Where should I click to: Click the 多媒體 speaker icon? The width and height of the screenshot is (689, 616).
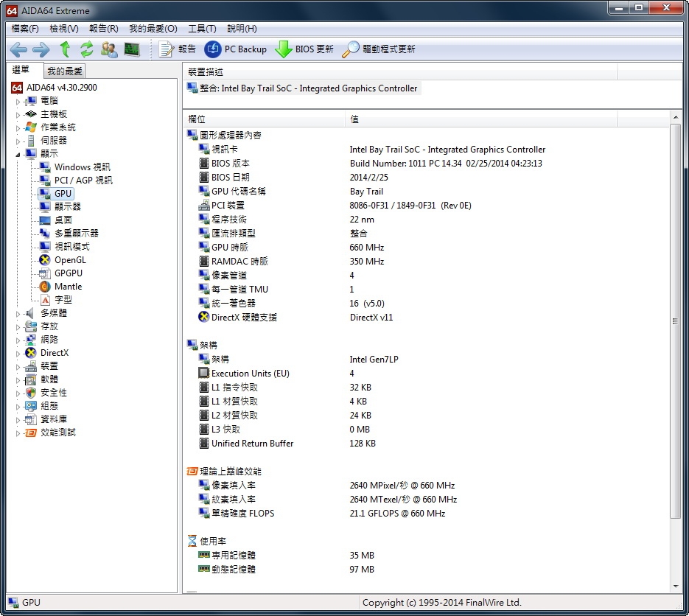click(x=30, y=313)
